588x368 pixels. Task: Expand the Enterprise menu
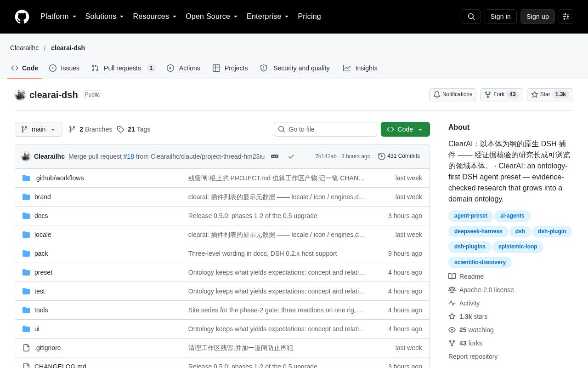(x=268, y=17)
